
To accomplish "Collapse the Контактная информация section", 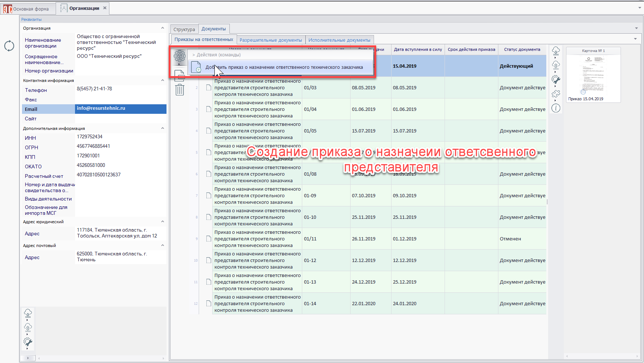I will tap(162, 81).
